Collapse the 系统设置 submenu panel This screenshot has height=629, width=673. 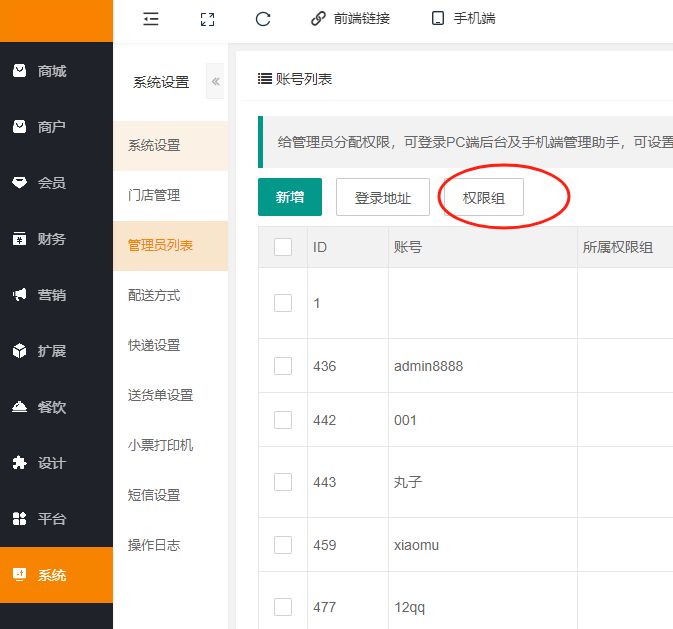215,82
